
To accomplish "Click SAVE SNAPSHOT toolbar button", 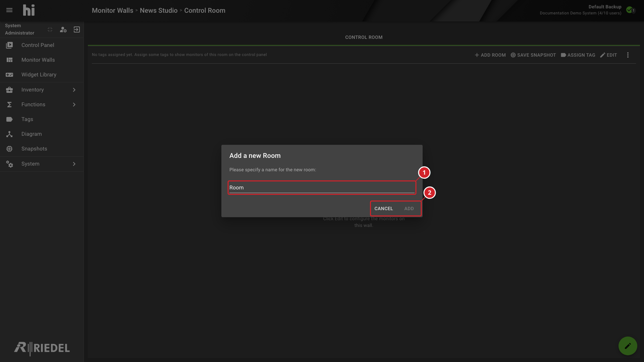I will pos(533,55).
